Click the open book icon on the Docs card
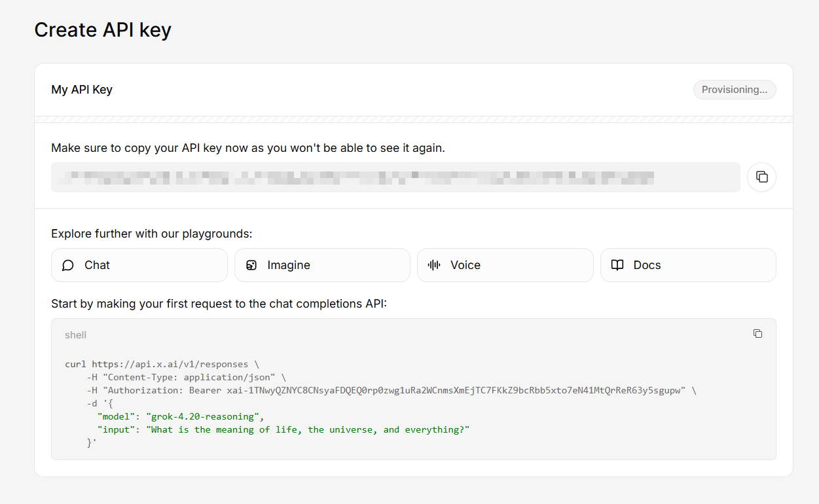The image size is (819, 504). tap(617, 265)
